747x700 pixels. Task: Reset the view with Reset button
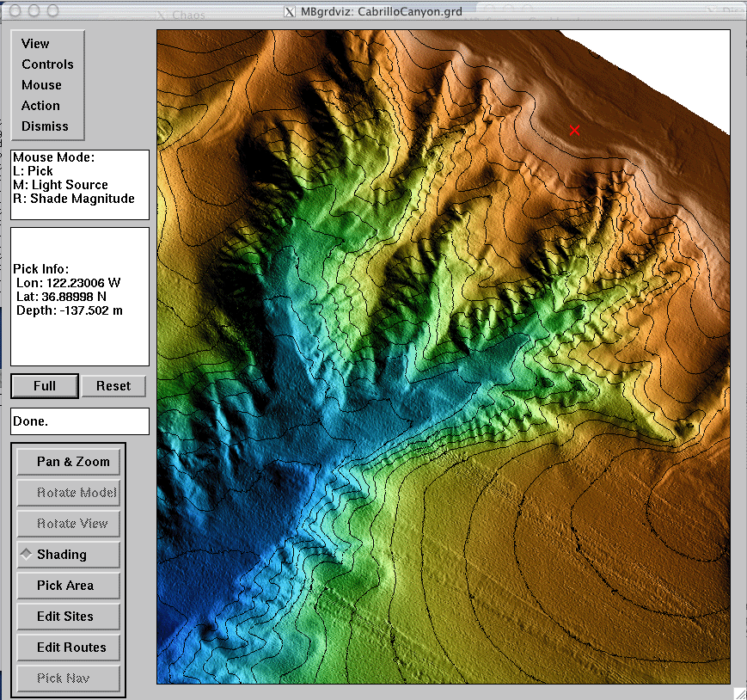tap(113, 386)
